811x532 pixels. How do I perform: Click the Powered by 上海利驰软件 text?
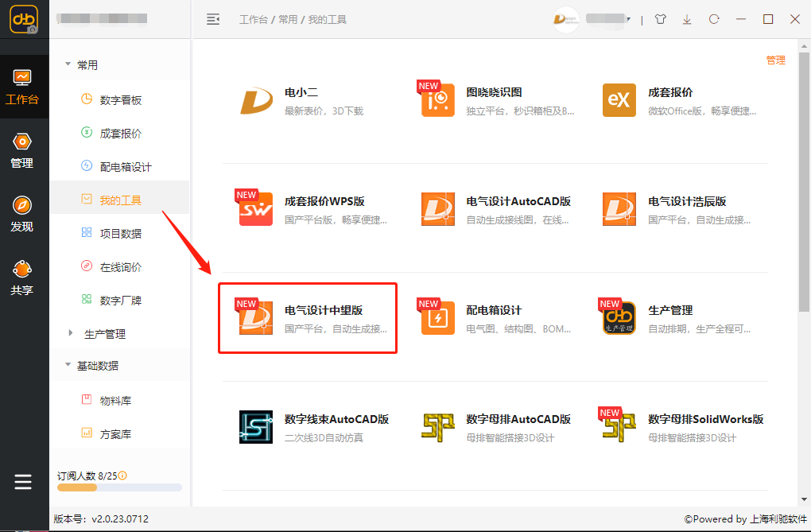(x=745, y=518)
